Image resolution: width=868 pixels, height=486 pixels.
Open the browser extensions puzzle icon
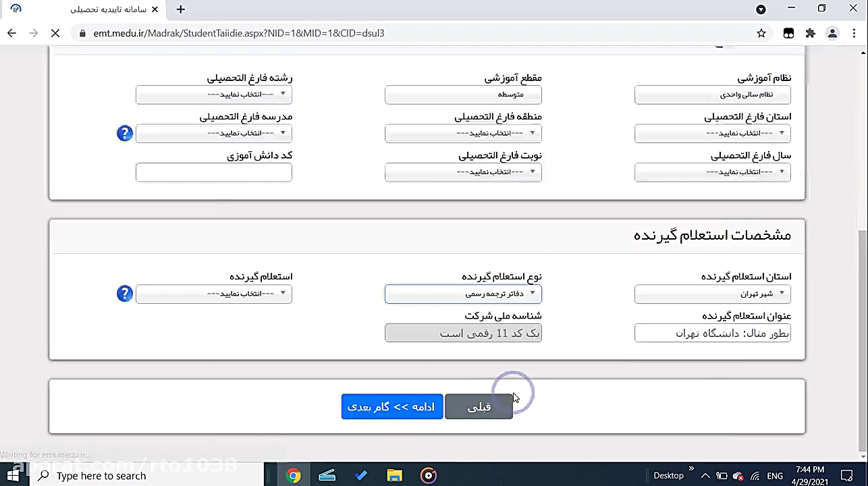811,32
